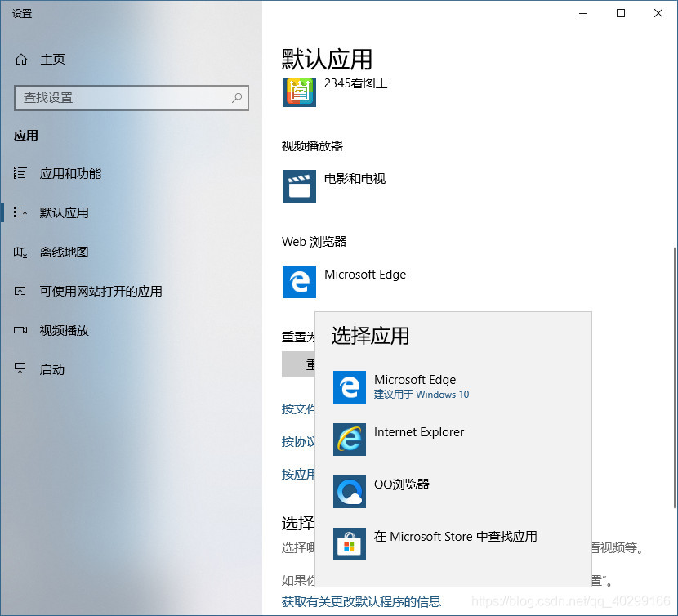
Task: Choose the Microsoft Edge icon in 选择应用 popup
Action: tap(350, 387)
